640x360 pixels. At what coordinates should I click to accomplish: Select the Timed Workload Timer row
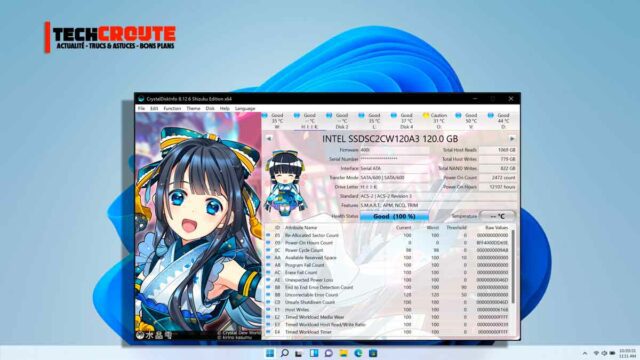[387, 332]
